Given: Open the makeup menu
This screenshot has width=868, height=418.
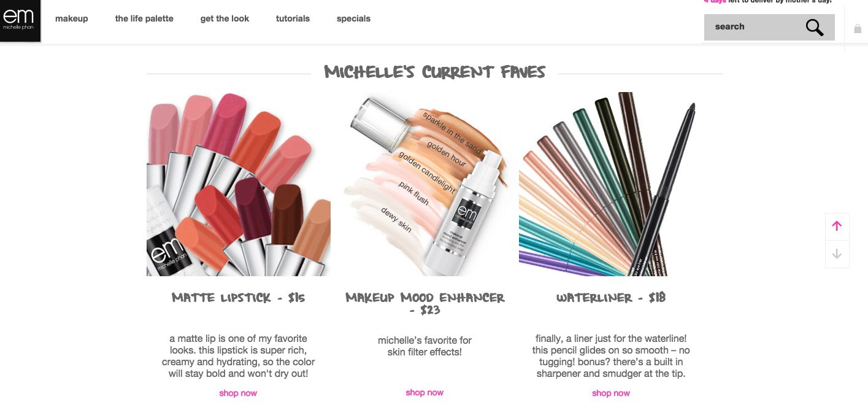Looking at the screenshot, I should tap(72, 18).
